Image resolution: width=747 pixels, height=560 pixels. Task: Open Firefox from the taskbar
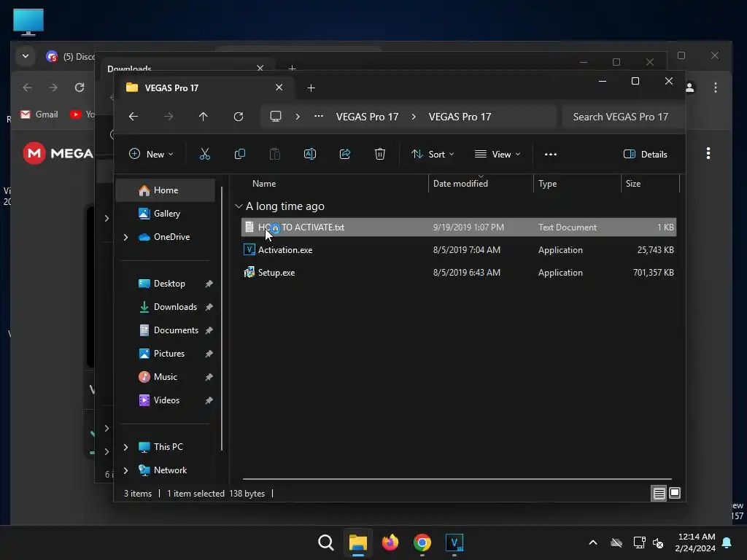click(x=390, y=542)
